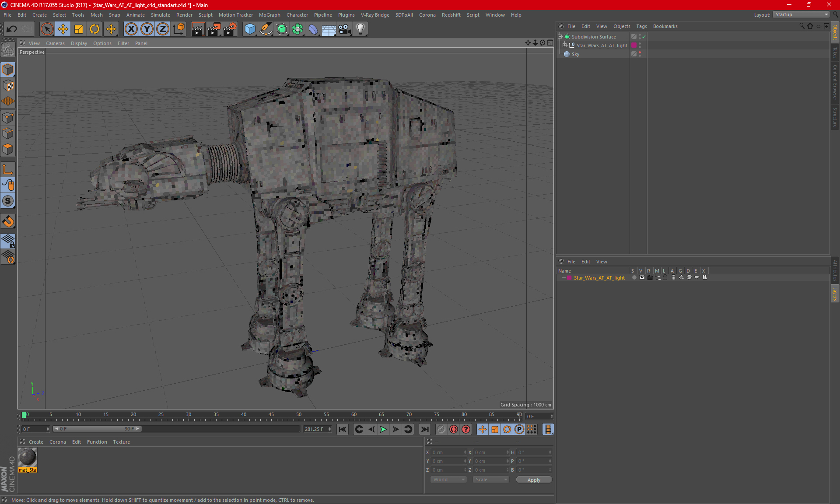Step the current frame 0 F field arrows
840x504 pixels.
tap(552, 416)
